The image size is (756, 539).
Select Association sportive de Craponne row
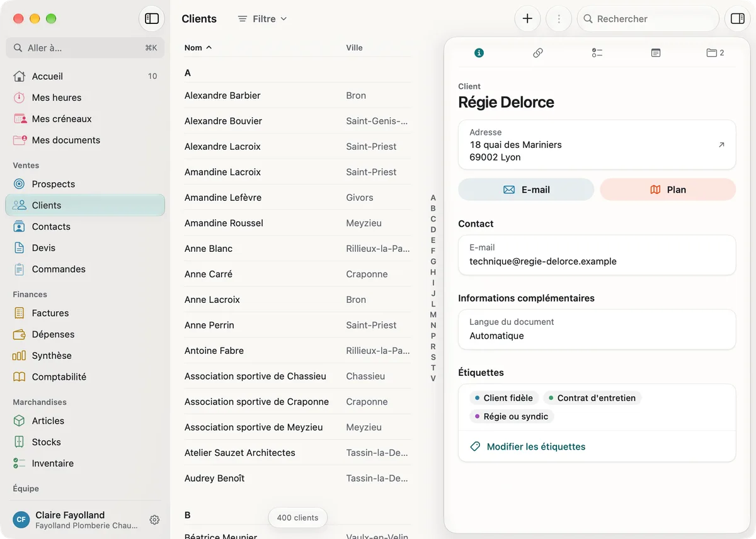coord(297,402)
